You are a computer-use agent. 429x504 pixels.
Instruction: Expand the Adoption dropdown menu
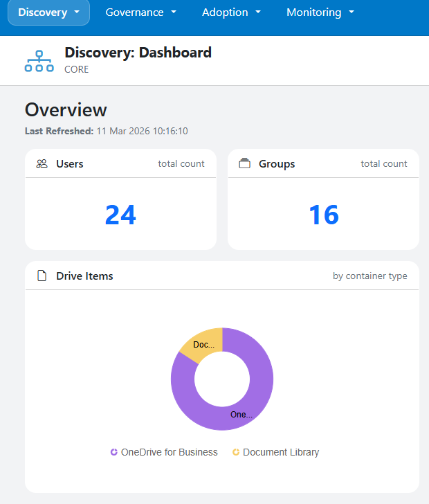coord(231,12)
